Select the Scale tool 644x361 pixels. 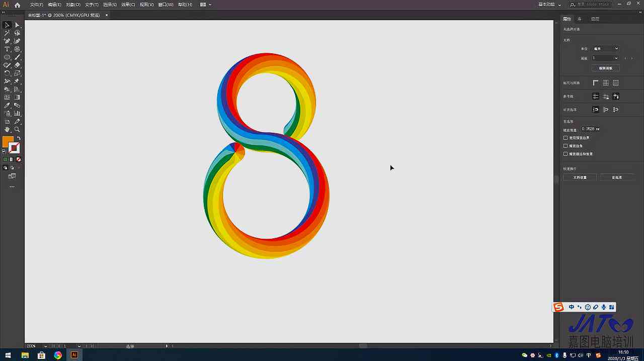coord(17,73)
